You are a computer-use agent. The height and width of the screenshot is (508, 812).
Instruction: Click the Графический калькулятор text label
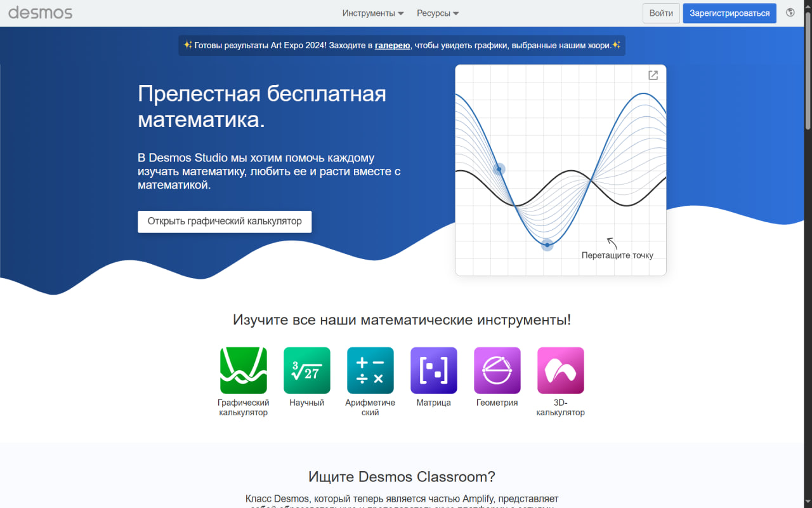click(x=243, y=408)
